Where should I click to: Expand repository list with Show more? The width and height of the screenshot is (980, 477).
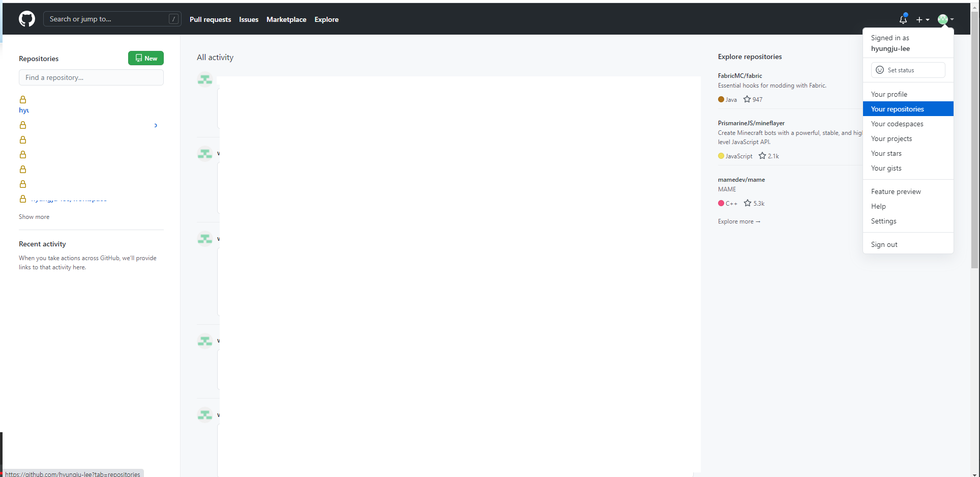click(x=34, y=217)
